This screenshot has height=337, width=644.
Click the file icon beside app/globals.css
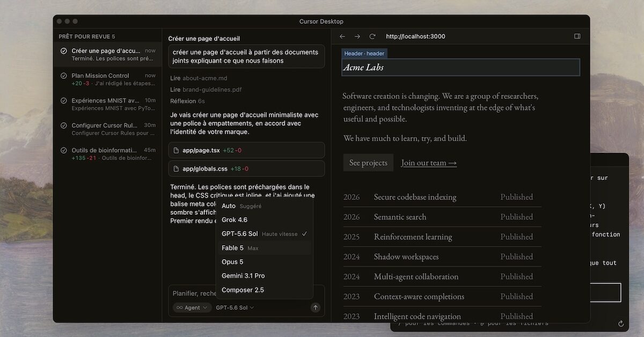[x=176, y=169]
